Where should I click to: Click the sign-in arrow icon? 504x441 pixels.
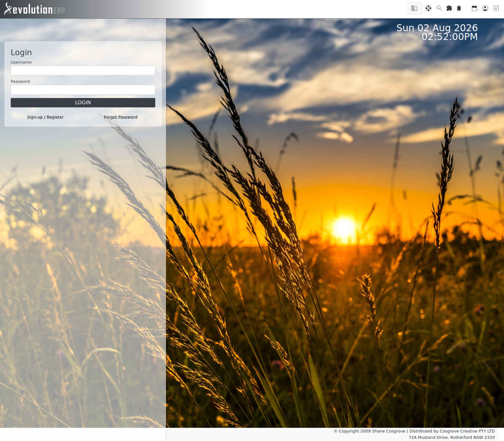pos(496,9)
